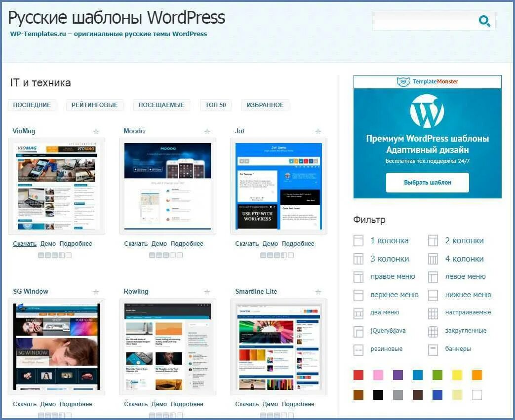Filter by the purple color swatch

[x=398, y=375]
